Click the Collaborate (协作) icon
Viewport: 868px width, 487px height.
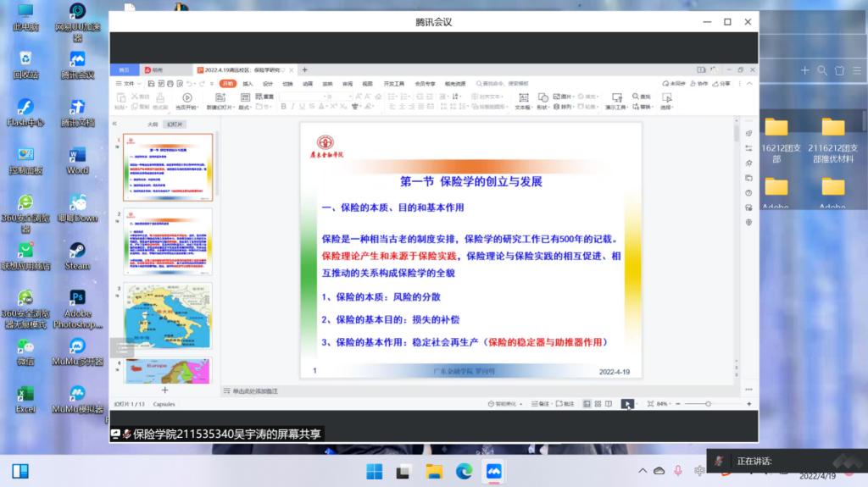698,84
